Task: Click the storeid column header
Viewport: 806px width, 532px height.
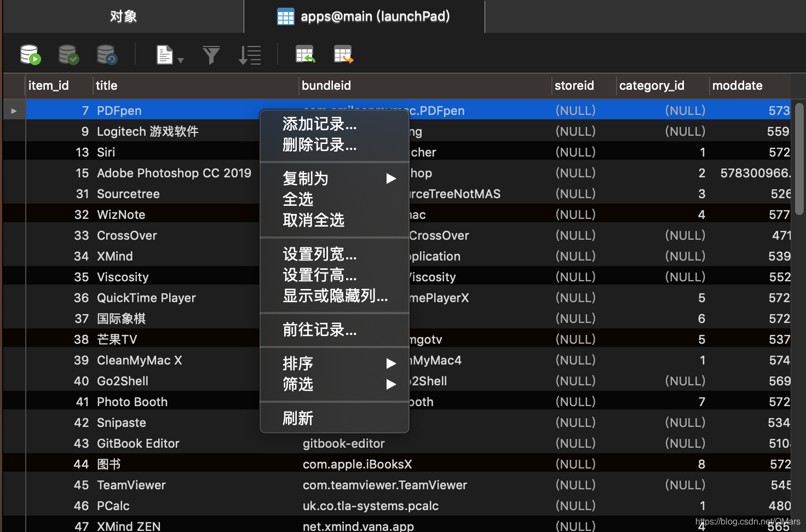Action: (584, 85)
